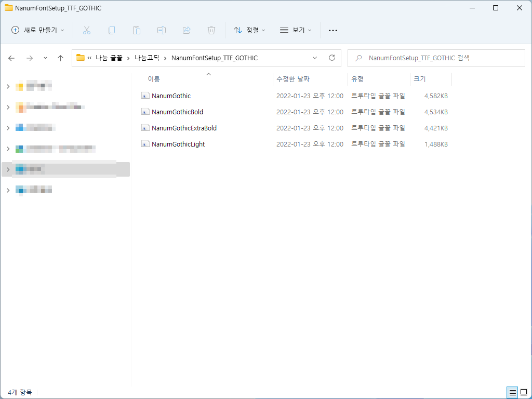532x399 pixels.
Task: Open the three-dots more options menu
Action: (333, 31)
